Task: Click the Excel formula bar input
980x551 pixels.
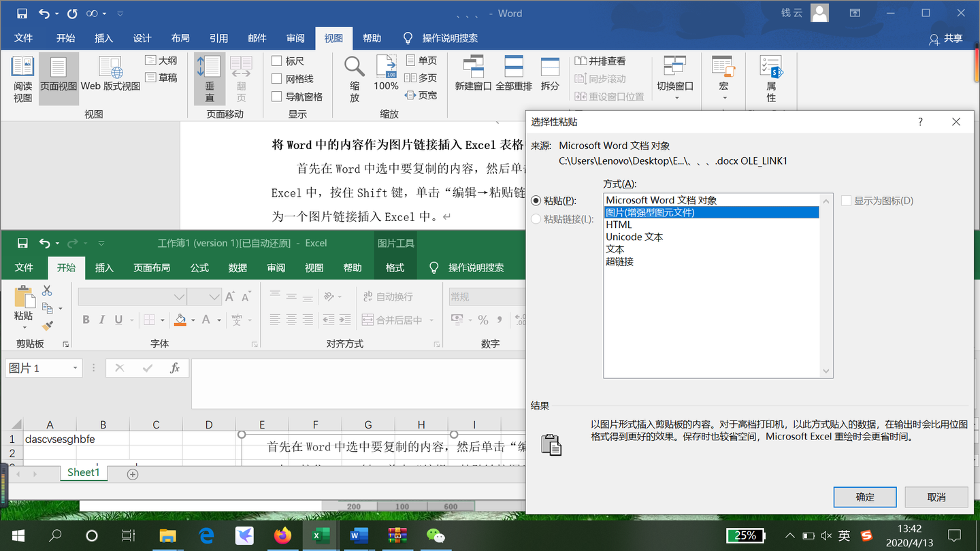Action: tap(358, 383)
